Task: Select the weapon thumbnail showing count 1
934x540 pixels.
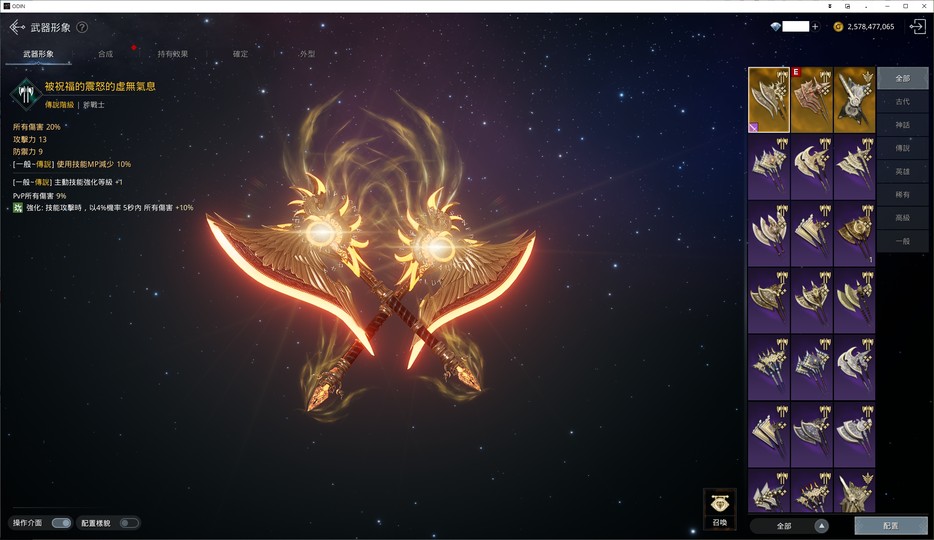Action: pos(854,233)
